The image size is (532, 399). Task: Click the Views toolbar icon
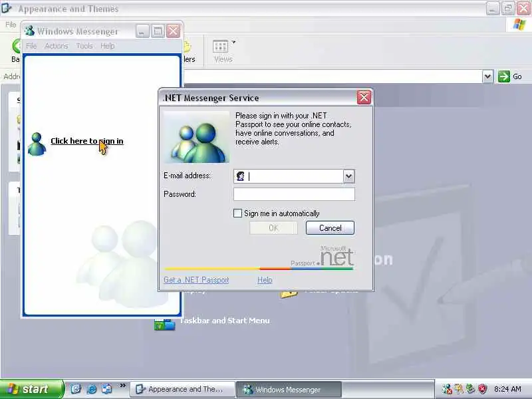(x=220, y=47)
